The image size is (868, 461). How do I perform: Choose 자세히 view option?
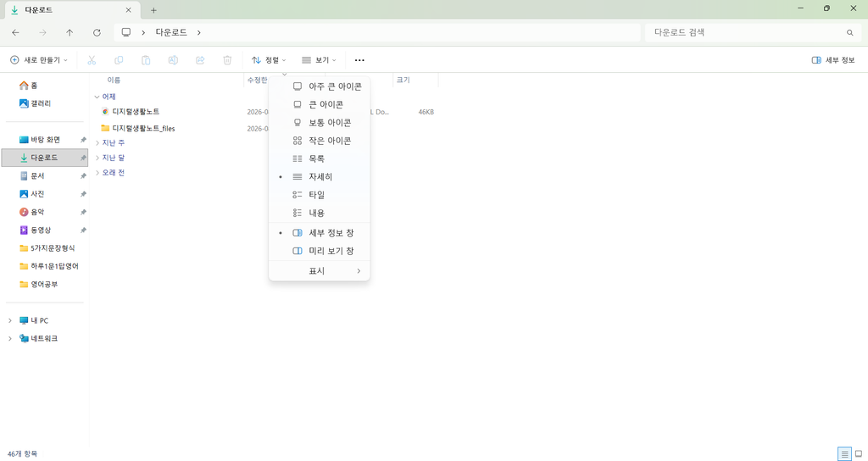[x=320, y=176]
